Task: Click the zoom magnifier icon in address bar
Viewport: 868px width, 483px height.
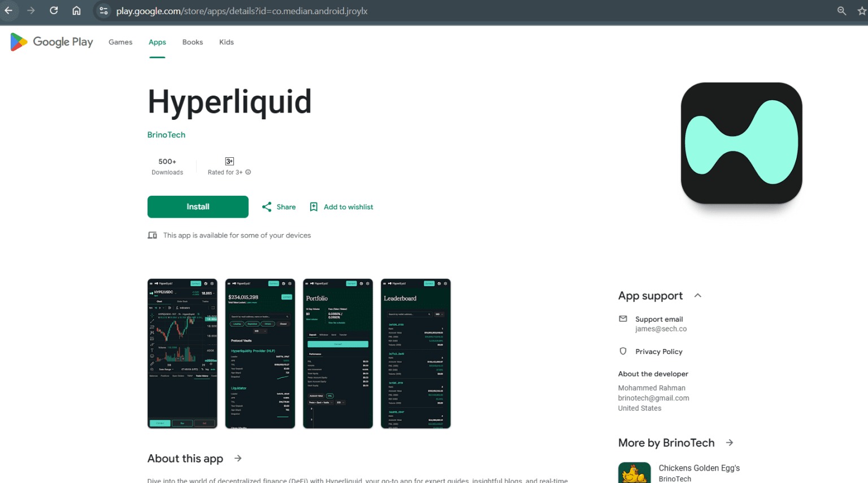Action: tap(841, 11)
